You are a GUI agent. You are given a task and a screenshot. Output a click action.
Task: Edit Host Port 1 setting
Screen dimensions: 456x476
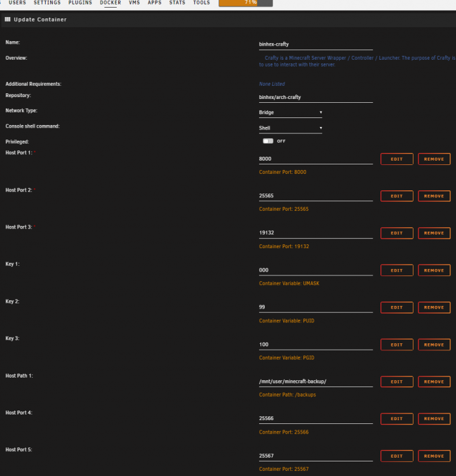(x=397, y=159)
